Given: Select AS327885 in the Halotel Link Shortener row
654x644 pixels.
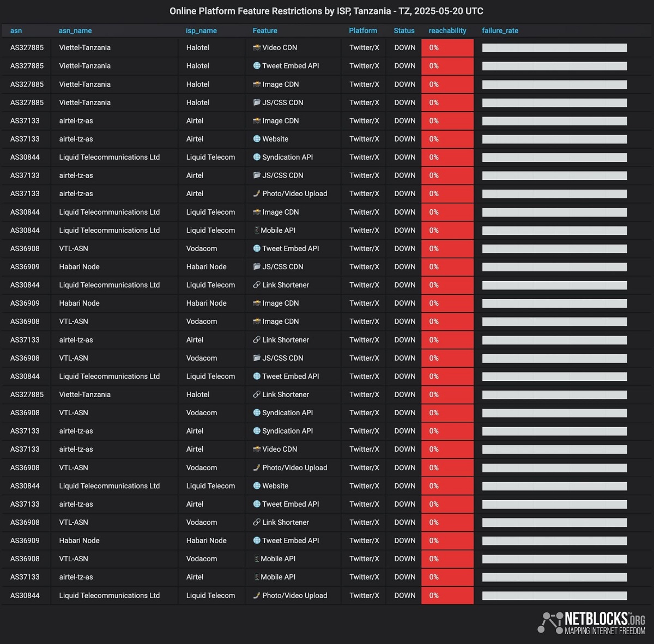Looking at the screenshot, I should pos(27,395).
